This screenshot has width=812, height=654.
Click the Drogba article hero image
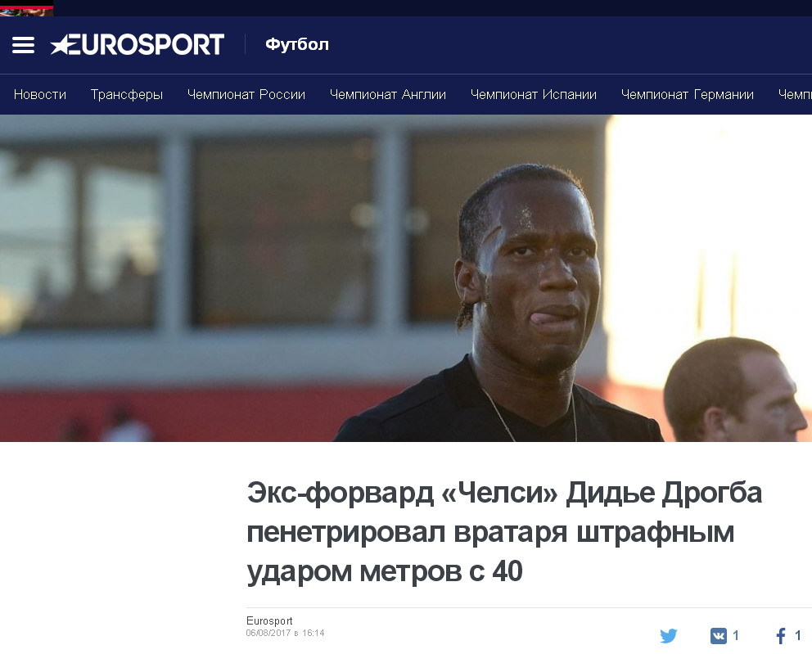coord(406,278)
